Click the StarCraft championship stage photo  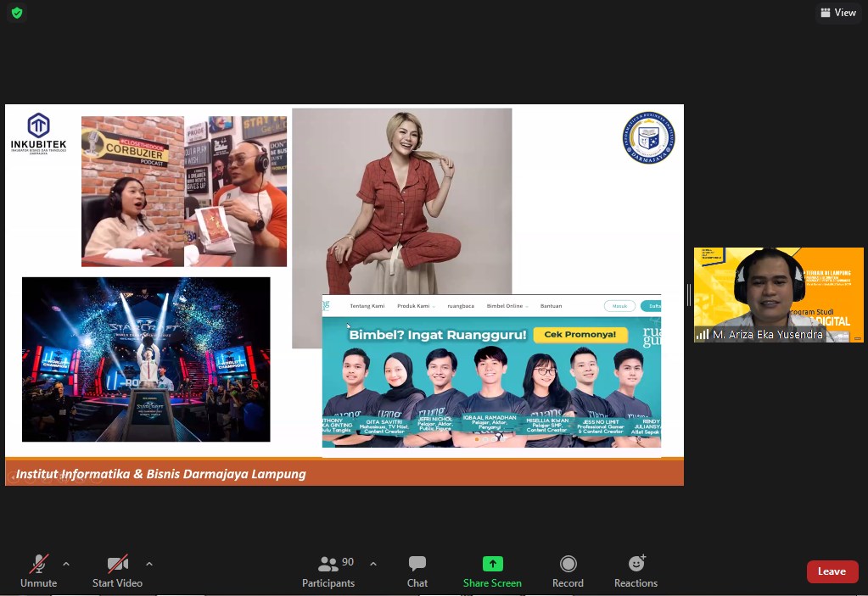pyautogui.click(x=146, y=359)
